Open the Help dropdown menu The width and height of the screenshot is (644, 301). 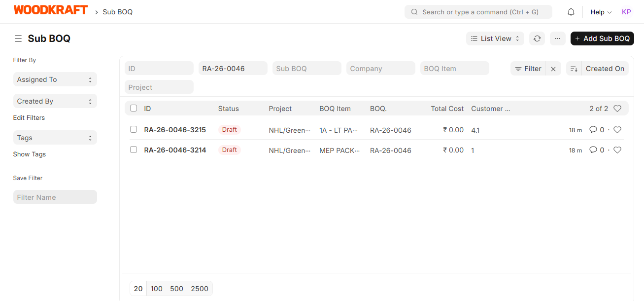[x=601, y=12]
